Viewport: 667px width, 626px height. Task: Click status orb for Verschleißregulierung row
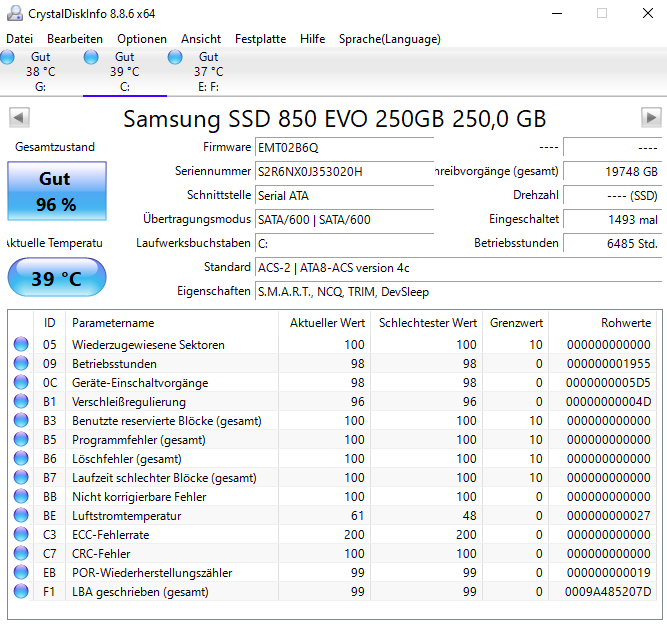tap(21, 401)
